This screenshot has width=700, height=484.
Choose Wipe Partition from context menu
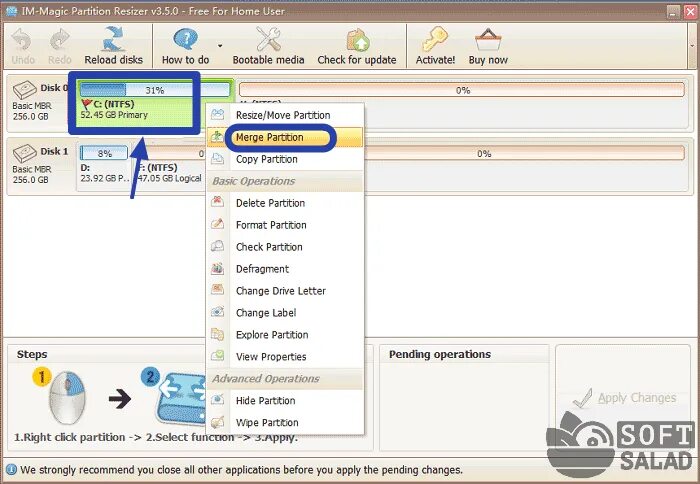point(285,422)
